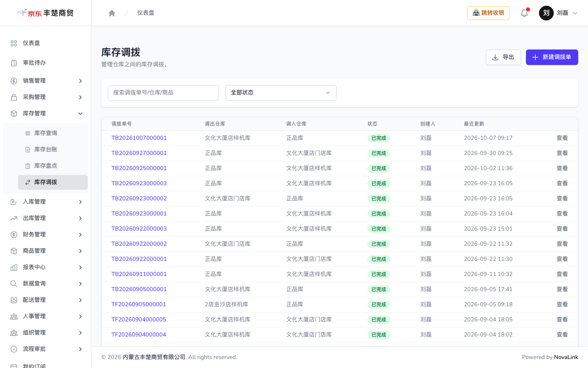Open the user menu arrow beside 刘磊

[x=575, y=13]
